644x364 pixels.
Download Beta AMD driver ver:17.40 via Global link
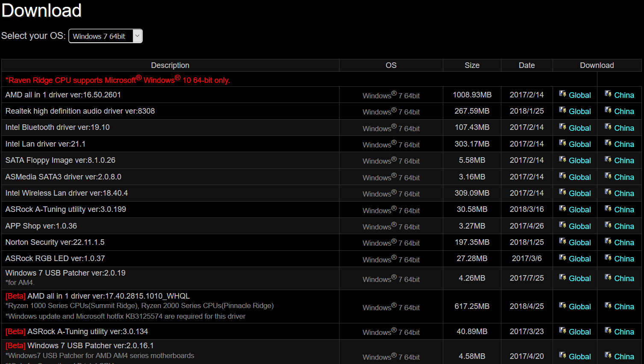click(580, 307)
